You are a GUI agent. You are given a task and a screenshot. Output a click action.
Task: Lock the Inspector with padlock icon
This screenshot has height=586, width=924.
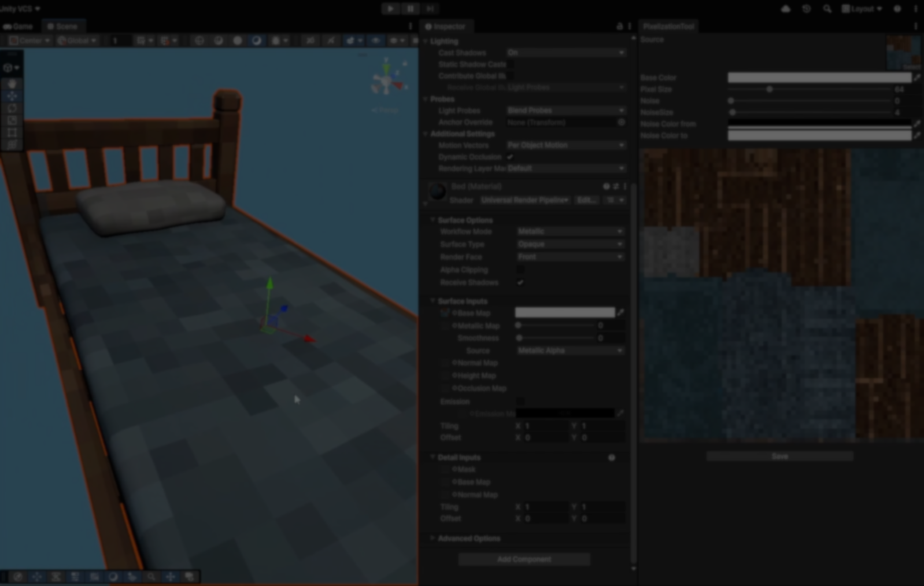(619, 26)
